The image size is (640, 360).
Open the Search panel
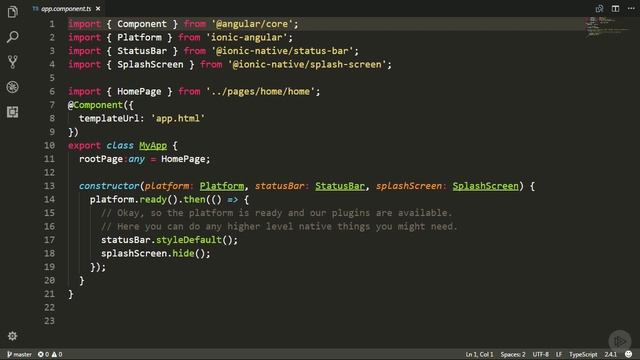pyautogui.click(x=12, y=37)
